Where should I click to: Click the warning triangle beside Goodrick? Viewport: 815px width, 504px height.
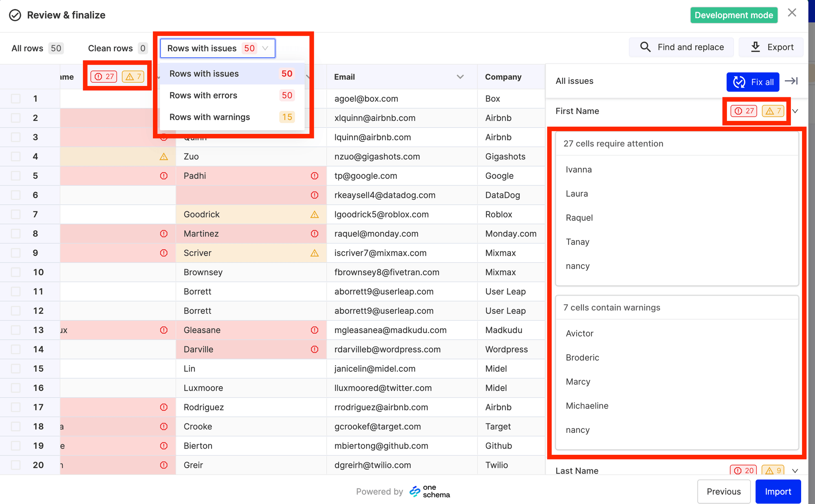pyautogui.click(x=314, y=214)
